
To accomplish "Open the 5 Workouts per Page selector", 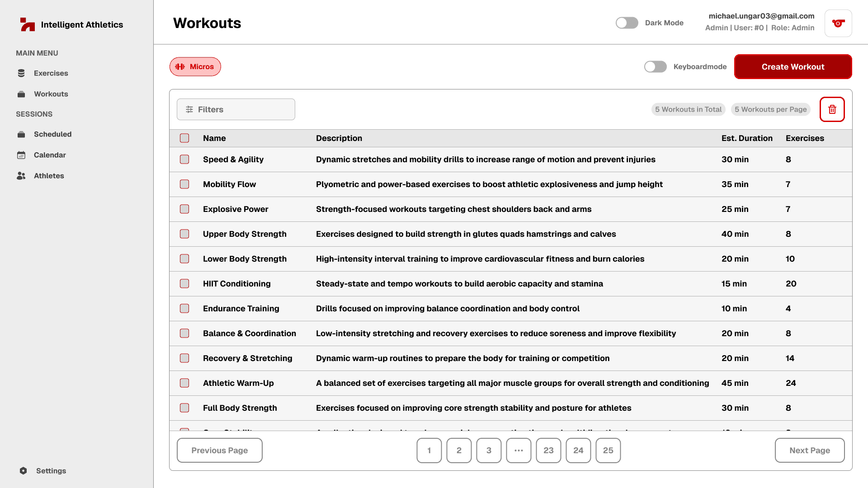I will tap(770, 109).
